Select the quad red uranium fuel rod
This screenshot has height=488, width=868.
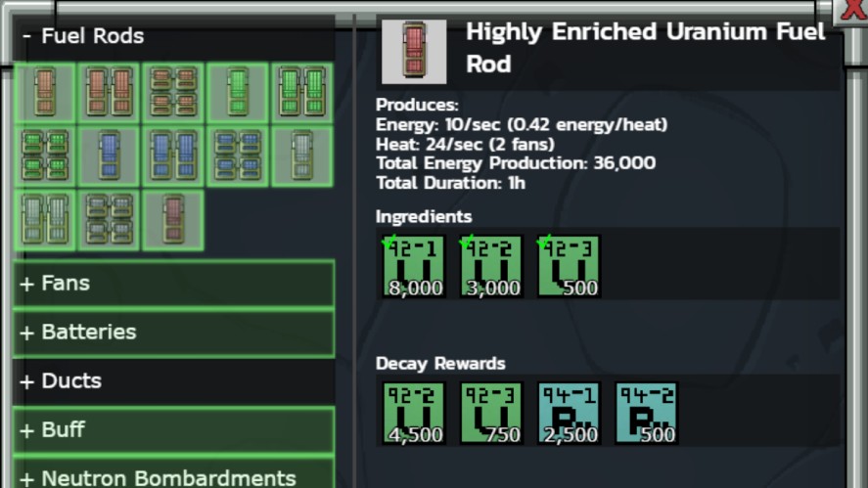coord(173,92)
